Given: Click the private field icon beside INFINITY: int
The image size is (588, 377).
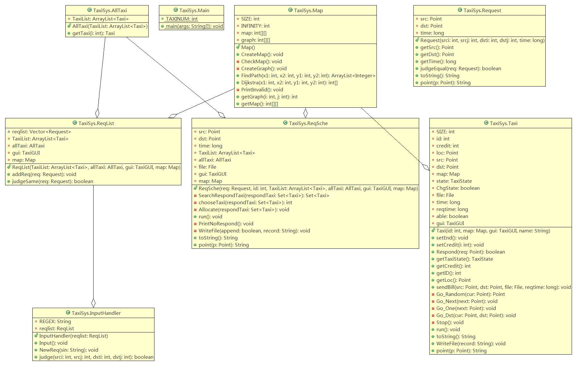Looking at the screenshot, I should (238, 26).
